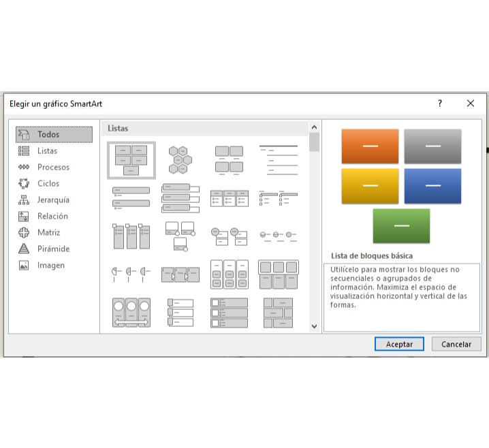The height and width of the screenshot is (448, 489).
Task: Click the Imagen picture category icon
Action: click(24, 266)
